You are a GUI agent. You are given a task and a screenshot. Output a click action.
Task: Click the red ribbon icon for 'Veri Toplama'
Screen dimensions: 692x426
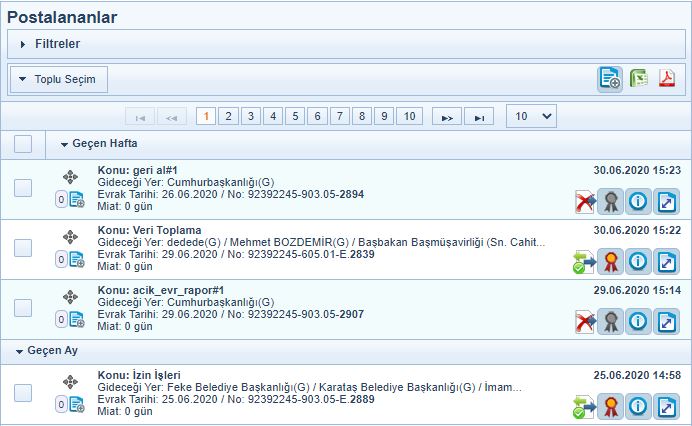tap(610, 262)
